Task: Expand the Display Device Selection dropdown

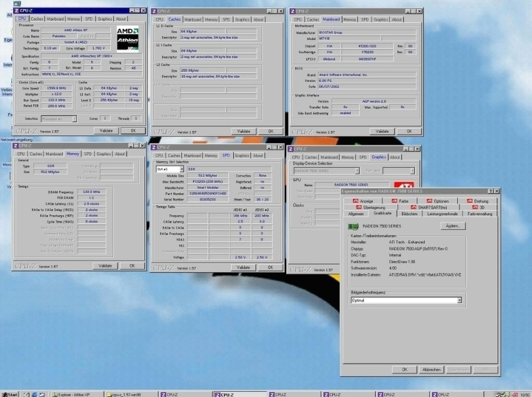Action: click(357, 171)
